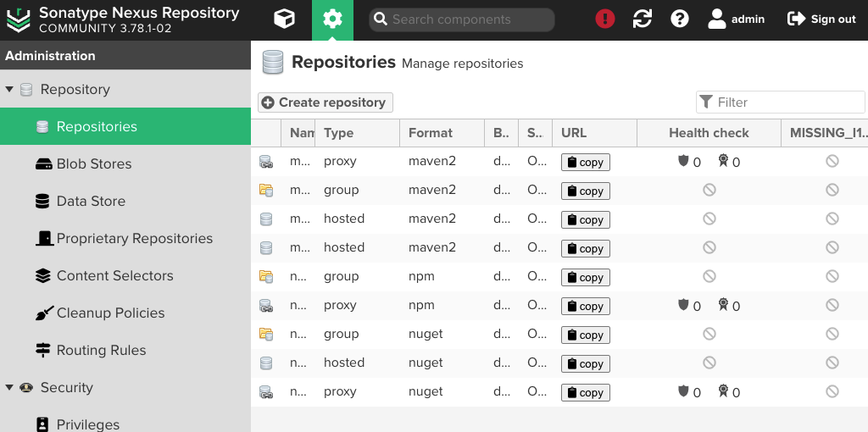Open Data Store in the sidebar
Screen dimensions: 868x432
[x=125, y=201]
